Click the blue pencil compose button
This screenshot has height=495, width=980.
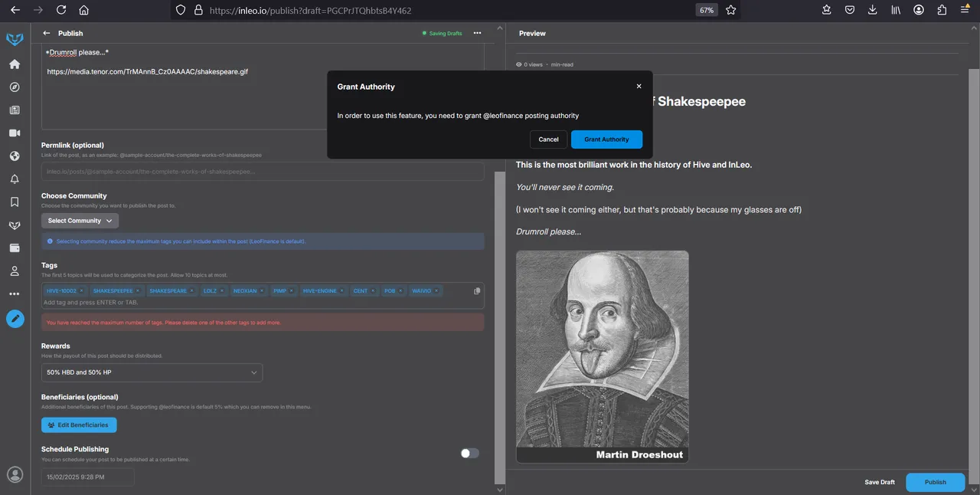pyautogui.click(x=15, y=319)
